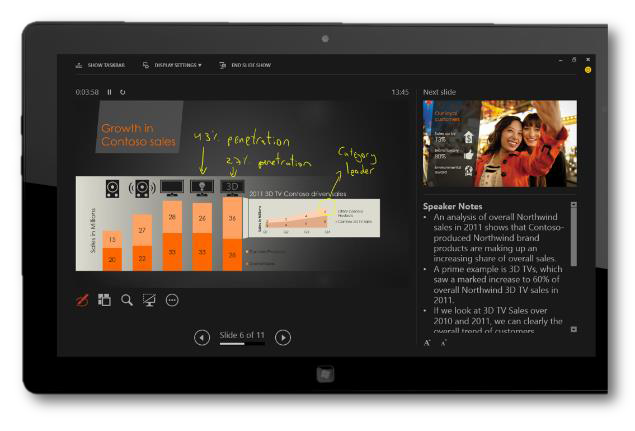Viewport: 635px width, 431px height.
Task: Click the slide progress bar under the counter
Action: point(242,344)
